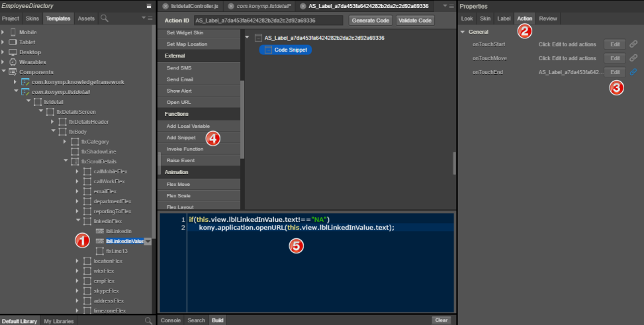The height and width of the screenshot is (325, 644).
Task: Collapse the AS_Label action sequence node
Action: [248, 37]
